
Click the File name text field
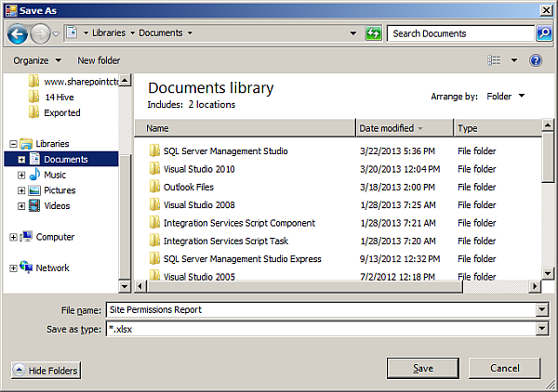tap(321, 310)
